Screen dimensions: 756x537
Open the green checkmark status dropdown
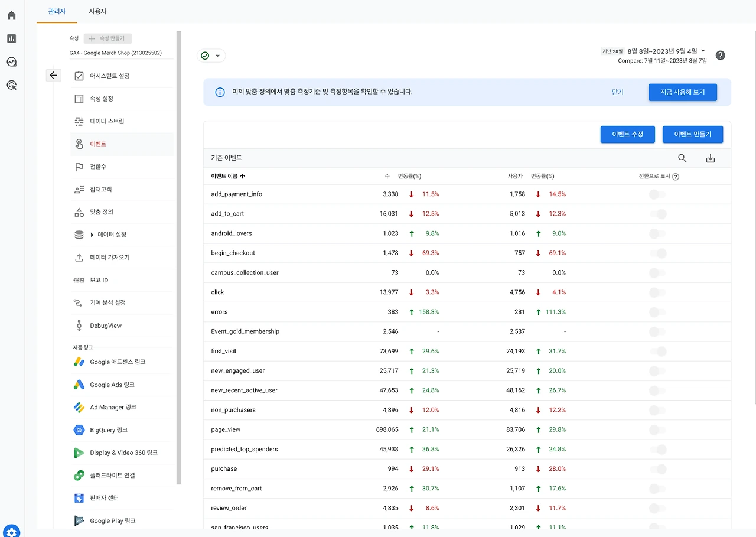pos(211,56)
